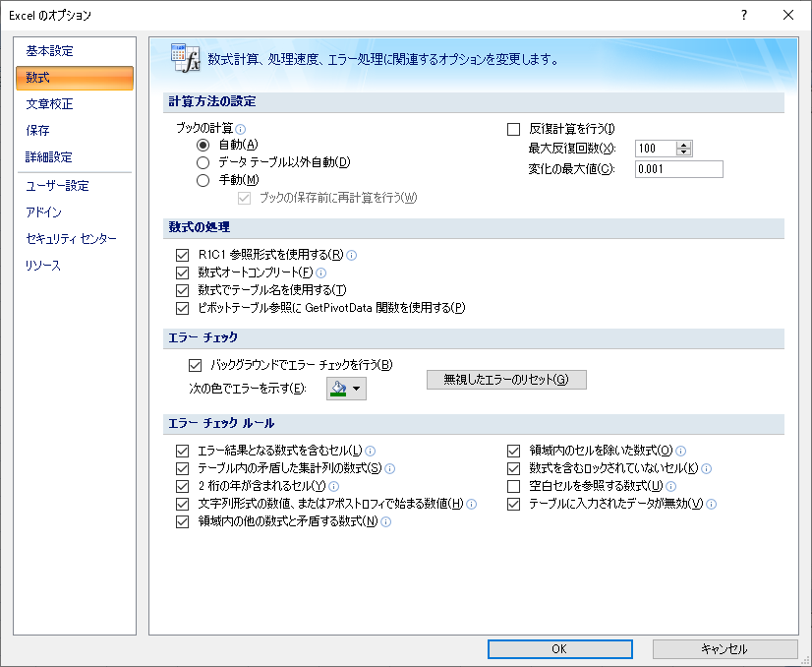Click the error indicator paint bucket color swatch

pyautogui.click(x=339, y=389)
